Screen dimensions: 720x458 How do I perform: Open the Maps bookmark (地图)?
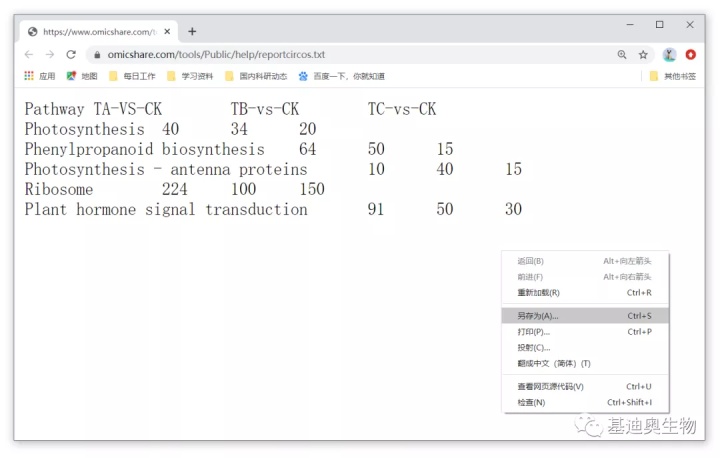click(82, 76)
